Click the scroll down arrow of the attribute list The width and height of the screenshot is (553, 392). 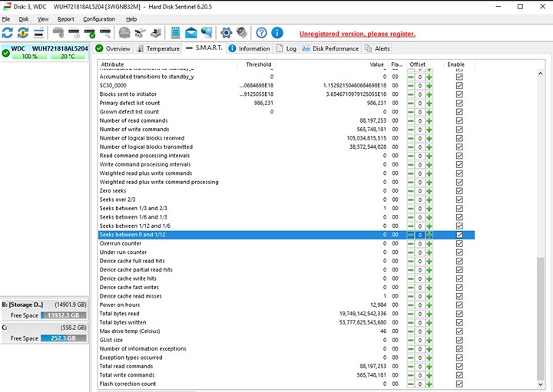[x=541, y=384]
